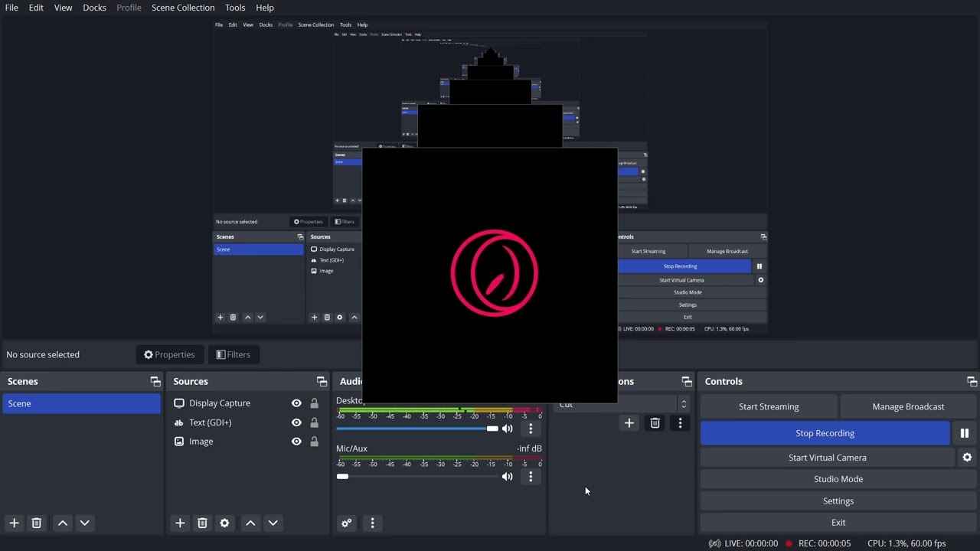Toggle Studio Mode

point(838,479)
